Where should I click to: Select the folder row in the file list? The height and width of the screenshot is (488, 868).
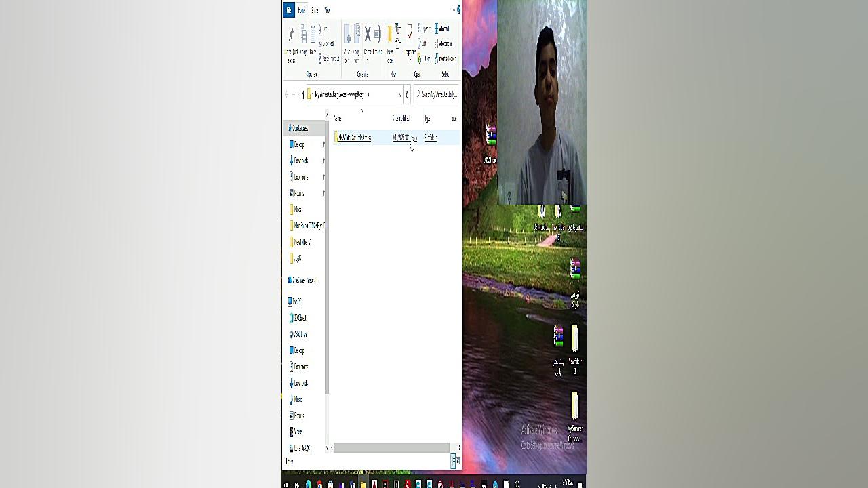pyautogui.click(x=396, y=138)
